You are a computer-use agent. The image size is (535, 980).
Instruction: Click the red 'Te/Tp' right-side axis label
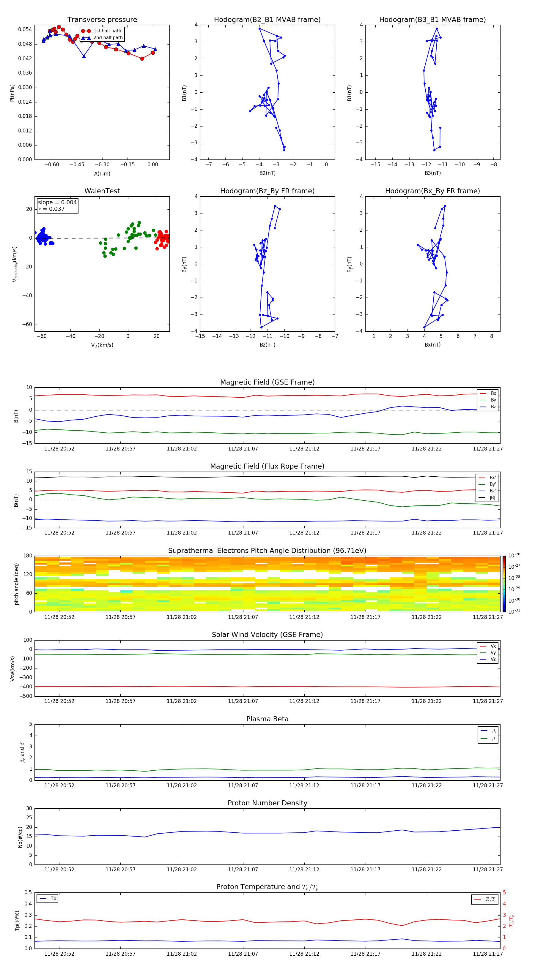click(x=512, y=921)
